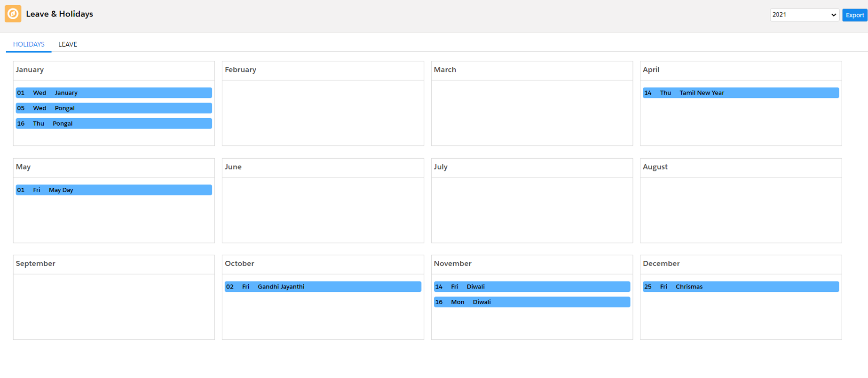Viewport: 868px width, 378px height.
Task: Open the Chrismas holiday on 25 Fri
Action: (x=740, y=287)
